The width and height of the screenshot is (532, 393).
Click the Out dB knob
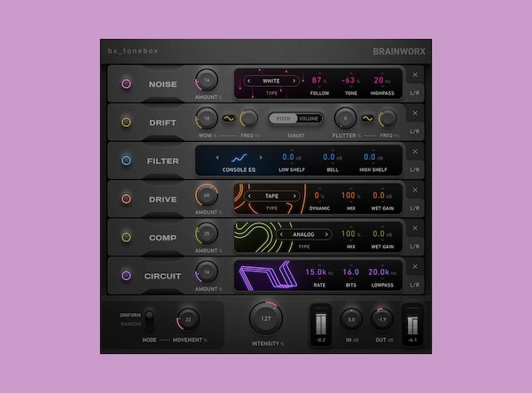point(382,319)
